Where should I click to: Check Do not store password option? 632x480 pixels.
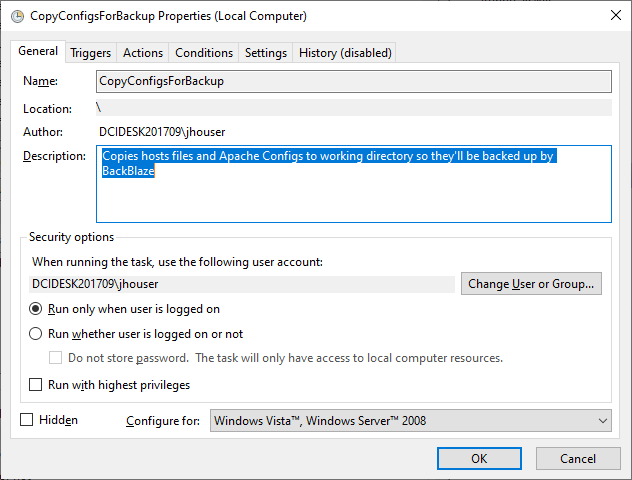click(x=56, y=357)
